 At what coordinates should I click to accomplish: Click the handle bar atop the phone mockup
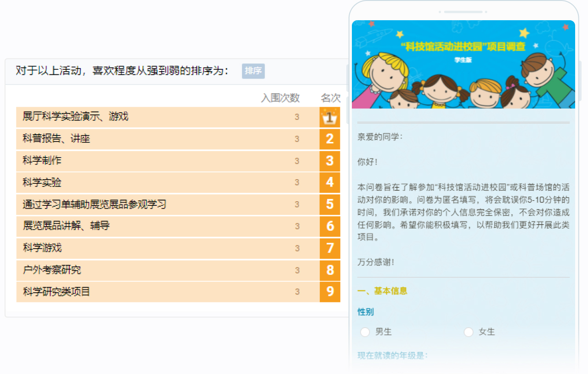coord(464,12)
